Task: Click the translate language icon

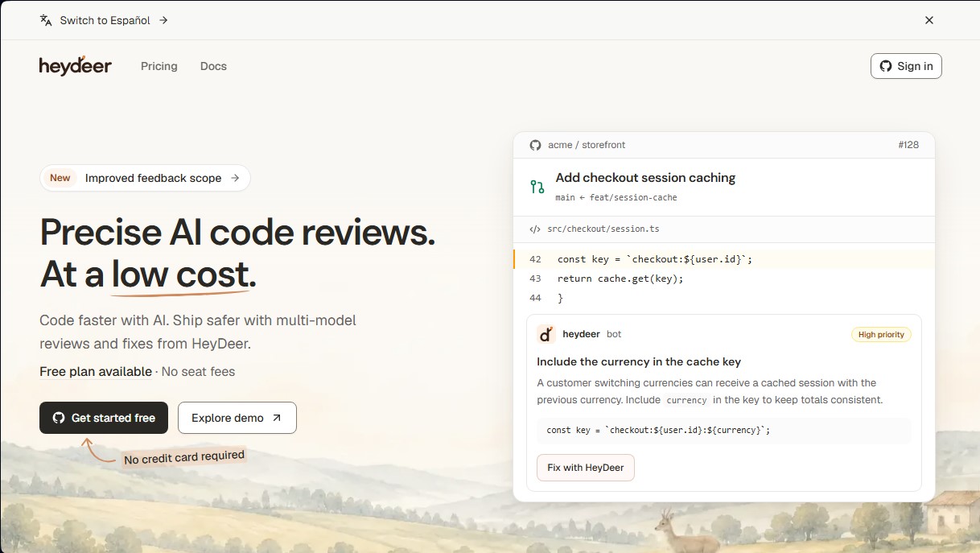Action: point(46,20)
